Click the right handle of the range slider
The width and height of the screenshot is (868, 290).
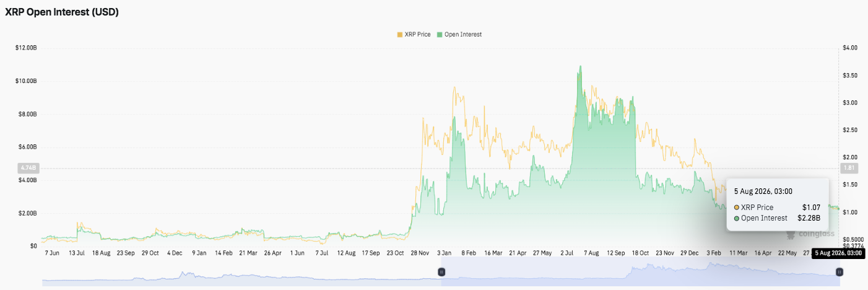click(839, 271)
